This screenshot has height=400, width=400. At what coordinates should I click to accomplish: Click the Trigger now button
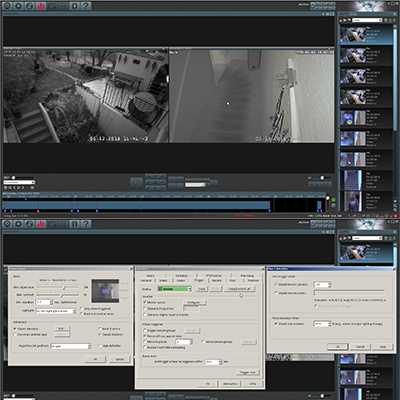248,372
